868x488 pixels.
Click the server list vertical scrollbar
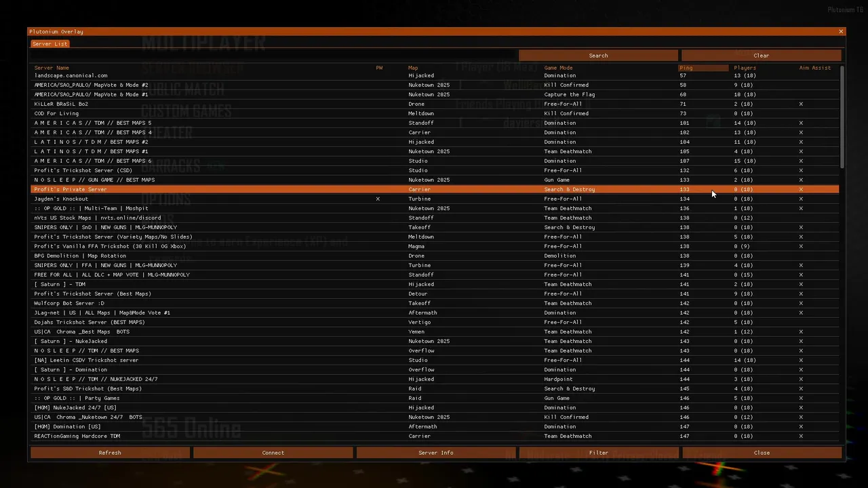point(842,117)
